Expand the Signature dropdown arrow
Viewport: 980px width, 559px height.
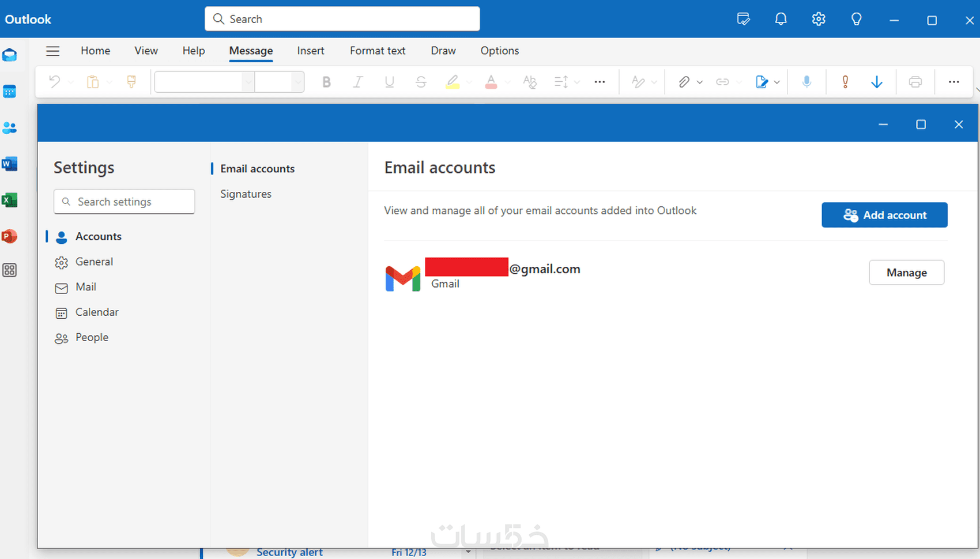click(777, 82)
